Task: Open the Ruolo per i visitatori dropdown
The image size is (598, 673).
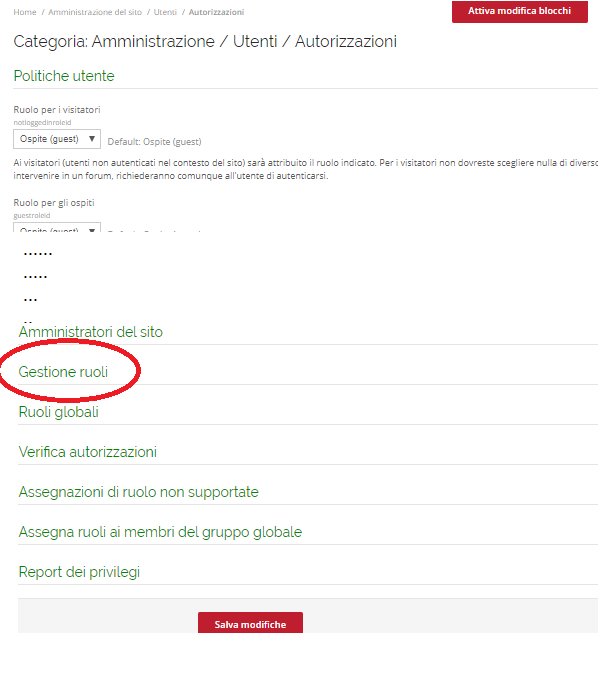Action: point(57,139)
